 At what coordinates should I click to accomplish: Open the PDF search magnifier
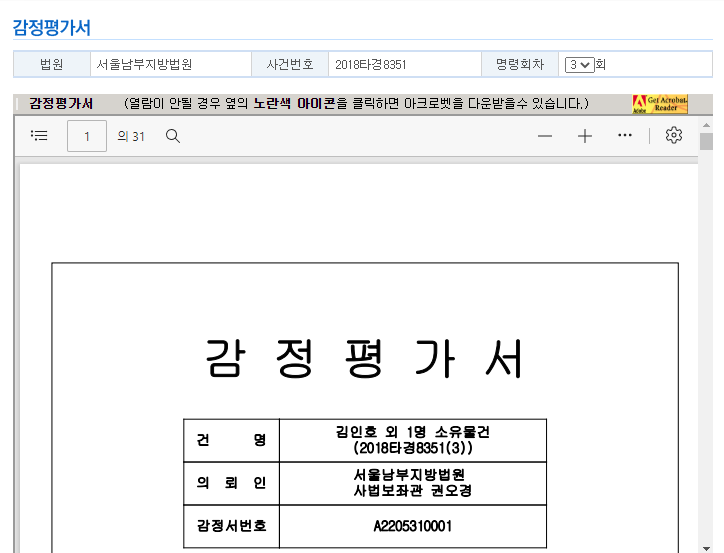click(x=173, y=136)
